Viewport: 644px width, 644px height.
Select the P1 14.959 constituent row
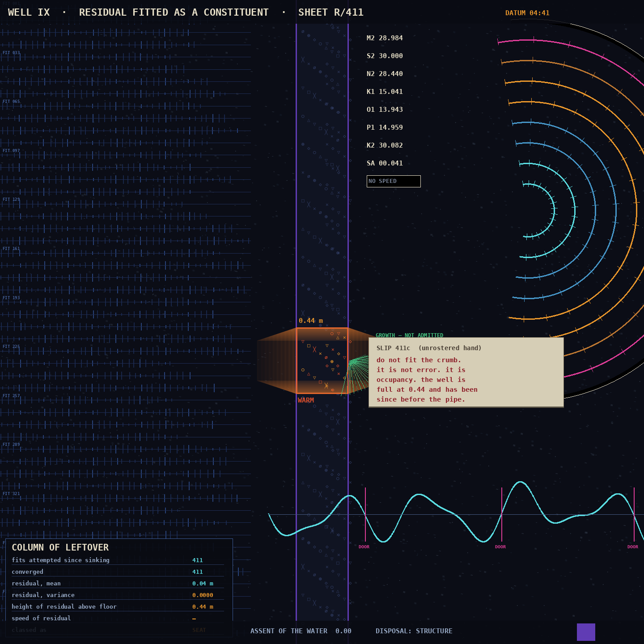pos(385,127)
